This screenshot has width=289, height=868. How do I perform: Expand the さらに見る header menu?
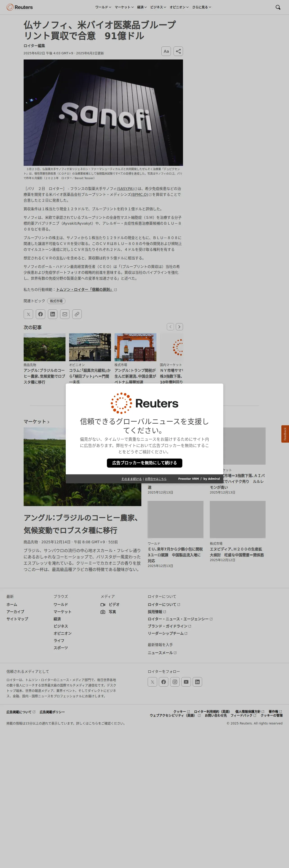[201, 7]
